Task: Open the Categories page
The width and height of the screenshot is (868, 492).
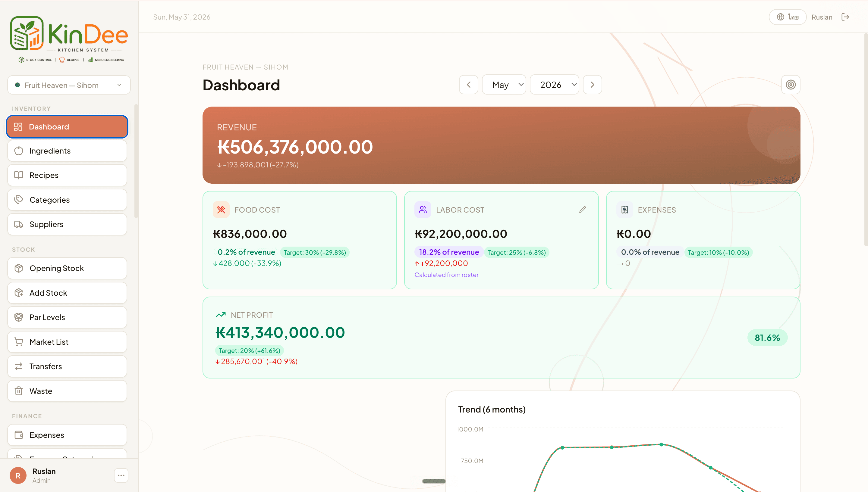Action: (x=67, y=200)
